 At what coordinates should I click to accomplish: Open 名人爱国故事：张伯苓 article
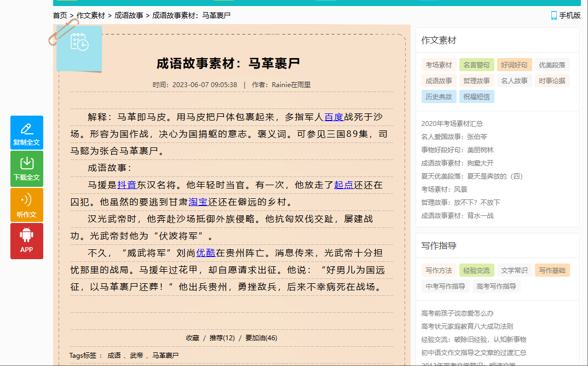point(454,136)
